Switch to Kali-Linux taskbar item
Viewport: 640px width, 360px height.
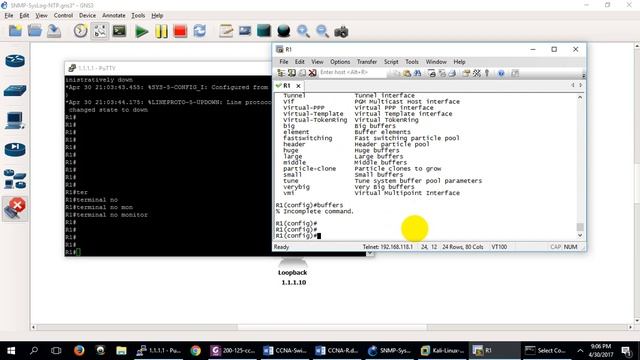pyautogui.click(x=442, y=351)
